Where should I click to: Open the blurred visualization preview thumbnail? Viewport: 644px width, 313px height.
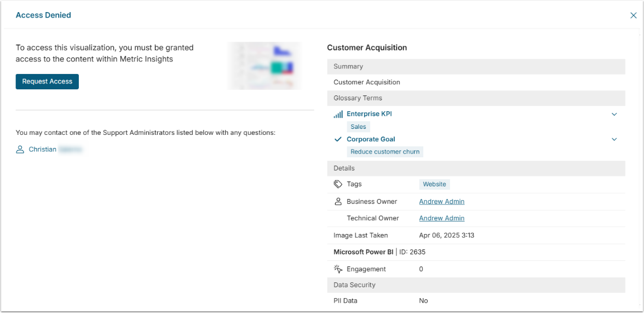pos(265,66)
